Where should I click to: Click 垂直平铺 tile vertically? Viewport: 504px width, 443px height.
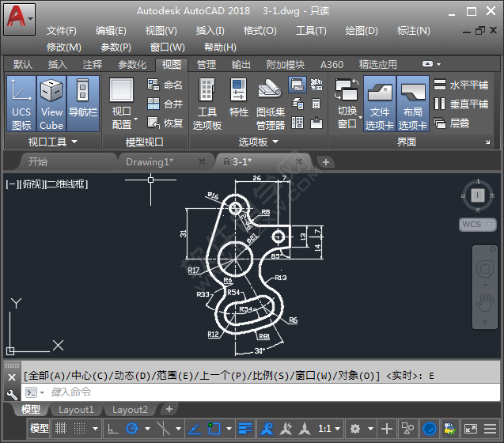point(461,104)
